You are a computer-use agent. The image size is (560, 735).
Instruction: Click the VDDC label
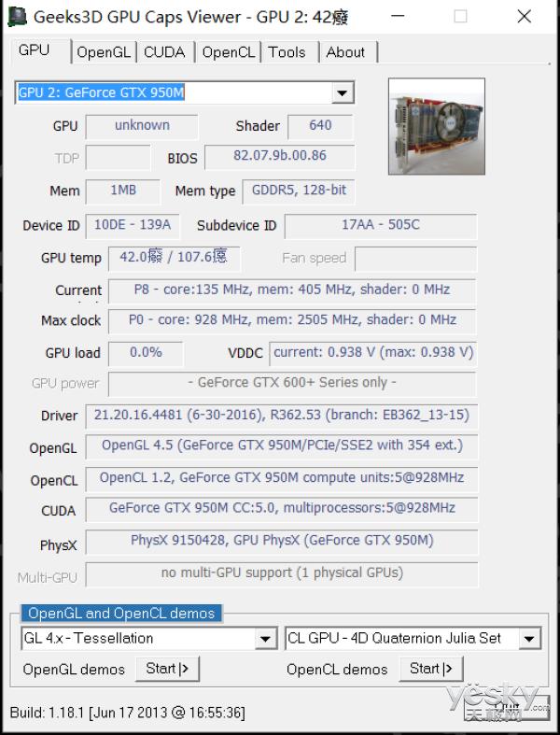click(245, 353)
